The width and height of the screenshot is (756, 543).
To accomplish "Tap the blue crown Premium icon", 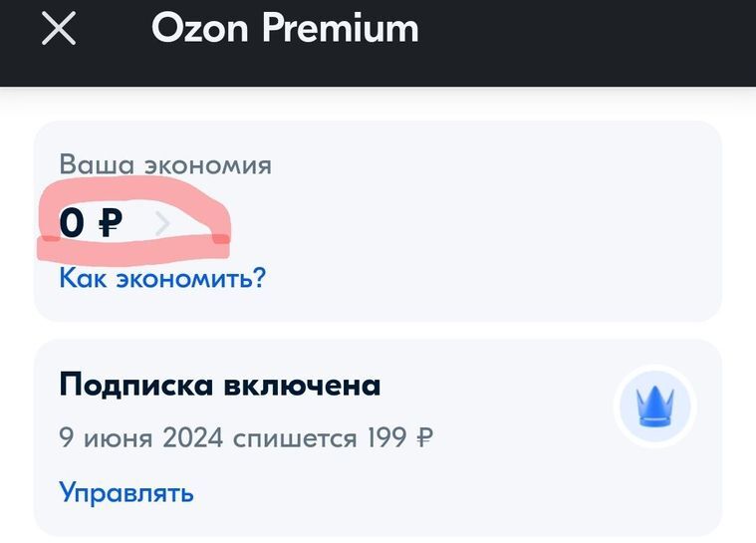I will (654, 407).
